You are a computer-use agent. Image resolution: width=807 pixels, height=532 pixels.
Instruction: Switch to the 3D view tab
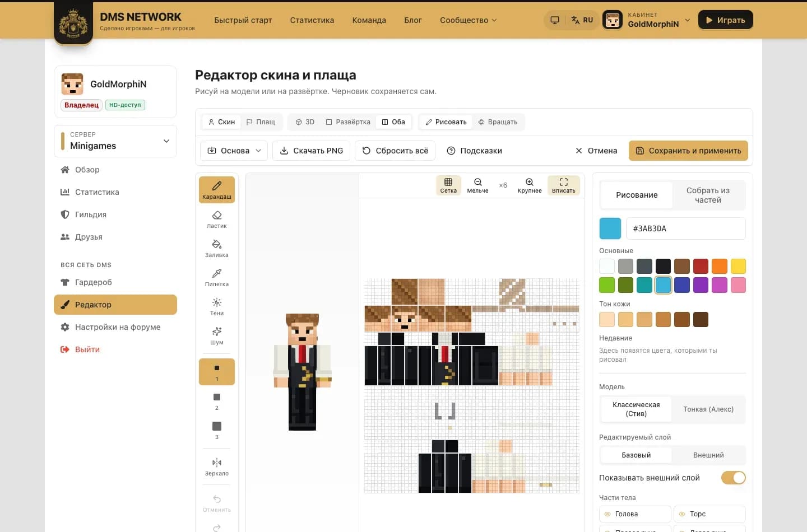[x=305, y=122]
